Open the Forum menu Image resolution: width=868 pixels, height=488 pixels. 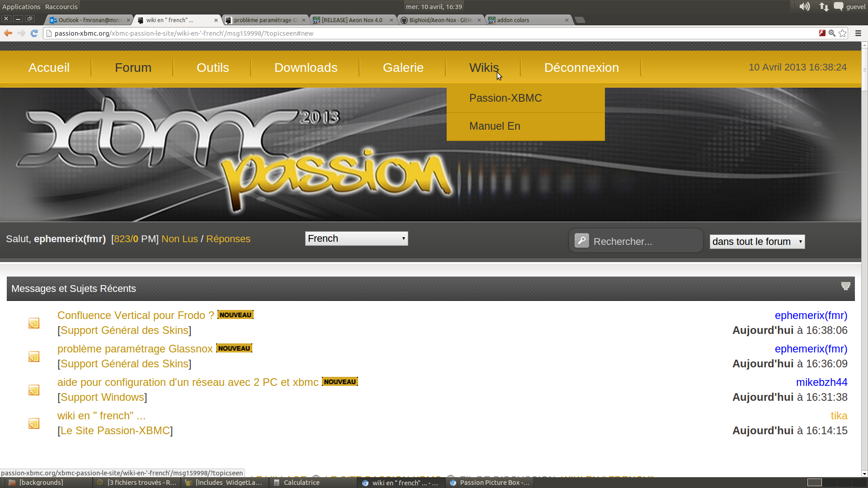133,68
